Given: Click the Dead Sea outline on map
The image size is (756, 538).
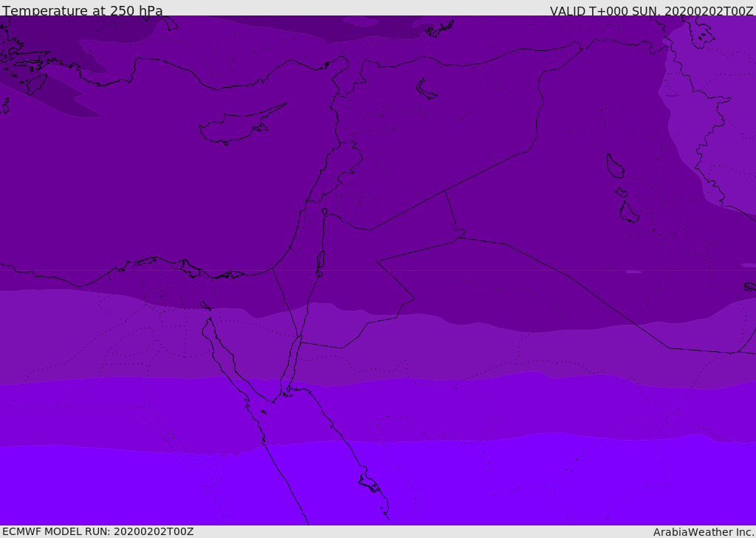Looking at the screenshot, I should point(320,261).
